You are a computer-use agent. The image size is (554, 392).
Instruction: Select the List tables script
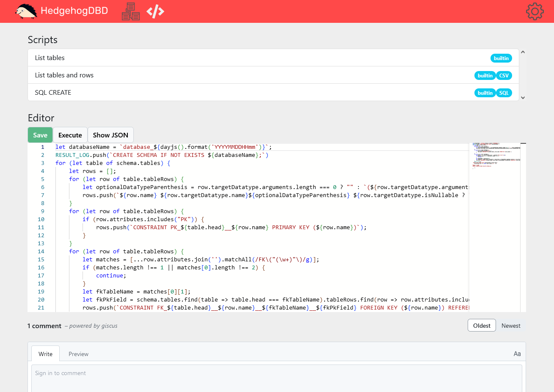273,58
